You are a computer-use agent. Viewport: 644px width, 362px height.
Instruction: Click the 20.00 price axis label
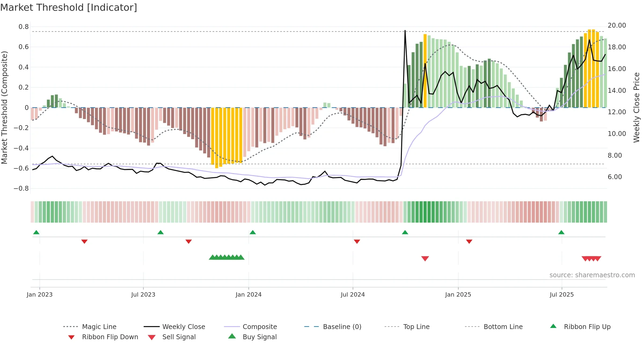pyautogui.click(x=617, y=25)
